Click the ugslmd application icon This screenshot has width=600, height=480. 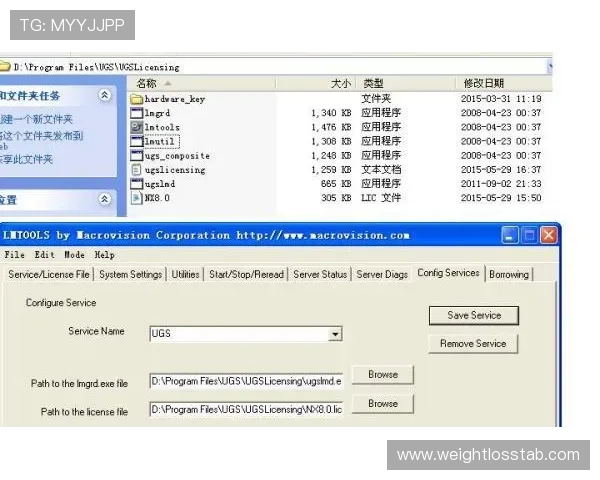click(x=137, y=183)
